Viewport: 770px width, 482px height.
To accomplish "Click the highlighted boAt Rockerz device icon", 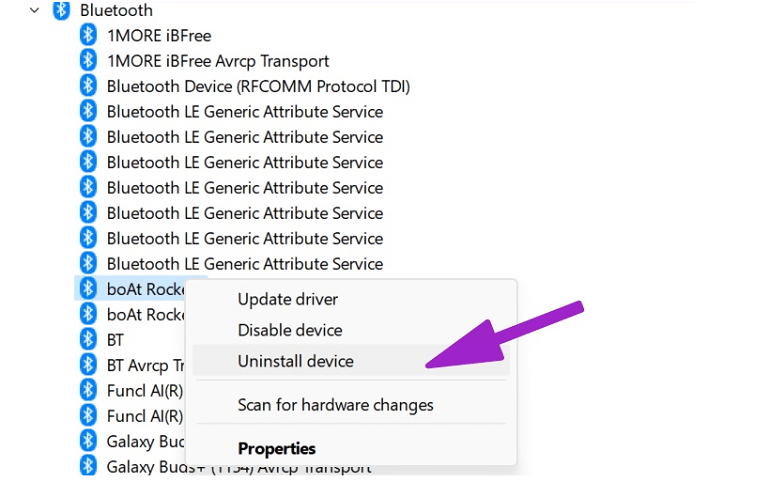I will tap(88, 289).
